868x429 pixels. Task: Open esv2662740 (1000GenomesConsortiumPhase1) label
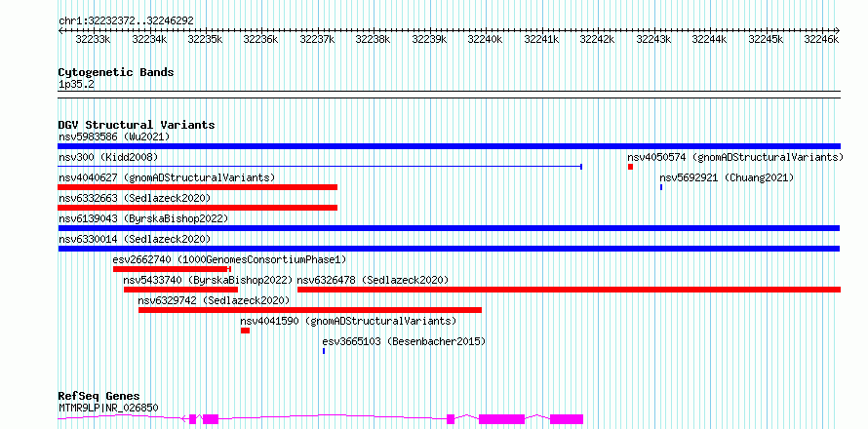[230, 259]
